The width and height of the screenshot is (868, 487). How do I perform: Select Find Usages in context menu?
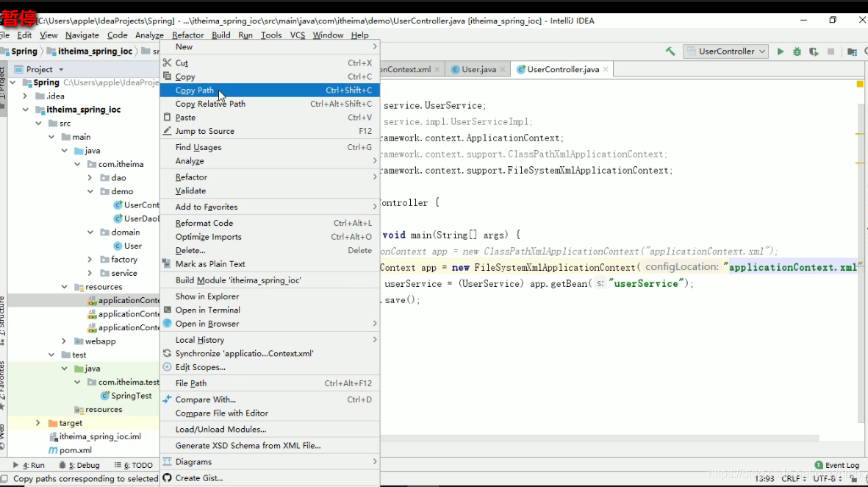(270, 147)
